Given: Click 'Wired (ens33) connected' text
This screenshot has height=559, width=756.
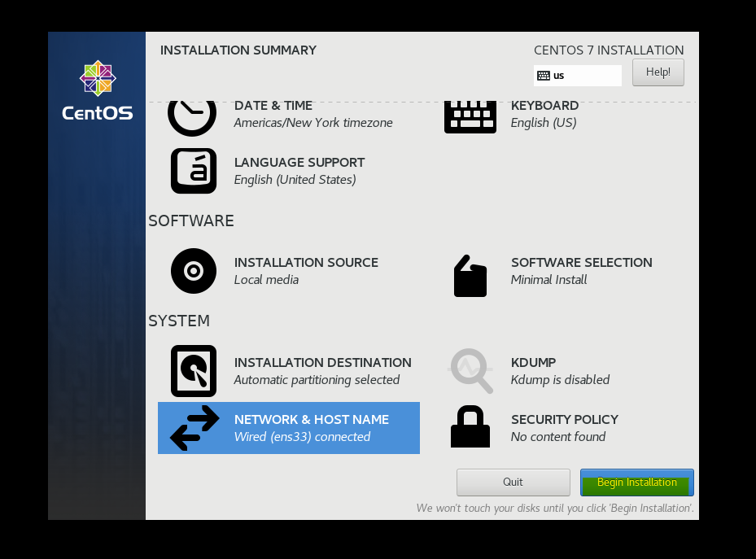Looking at the screenshot, I should click(x=302, y=437).
